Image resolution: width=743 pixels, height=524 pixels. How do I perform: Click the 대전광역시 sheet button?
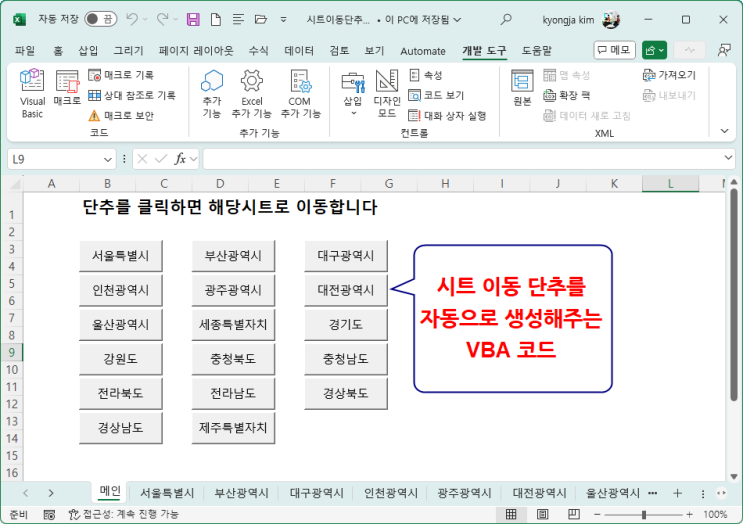click(346, 290)
